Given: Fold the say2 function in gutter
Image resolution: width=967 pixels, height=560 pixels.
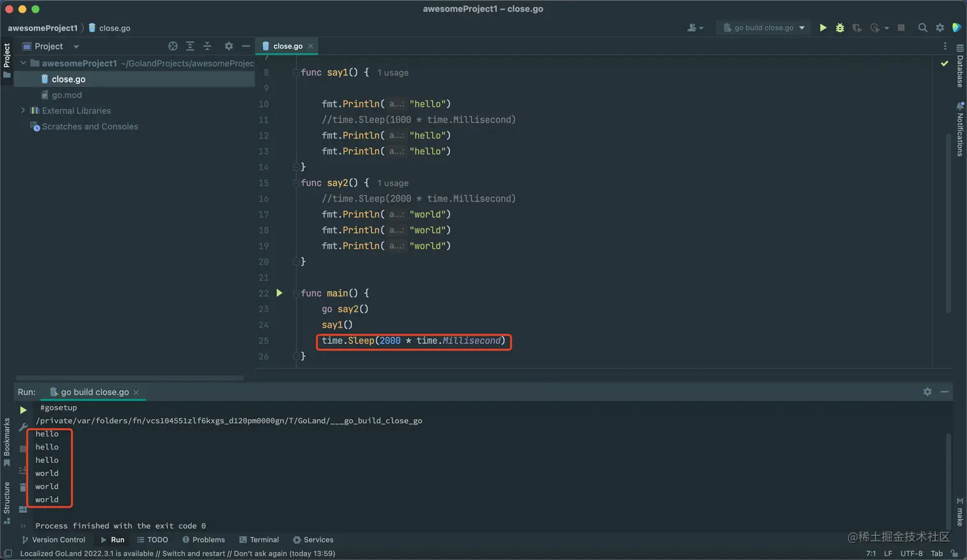Looking at the screenshot, I should coord(295,183).
